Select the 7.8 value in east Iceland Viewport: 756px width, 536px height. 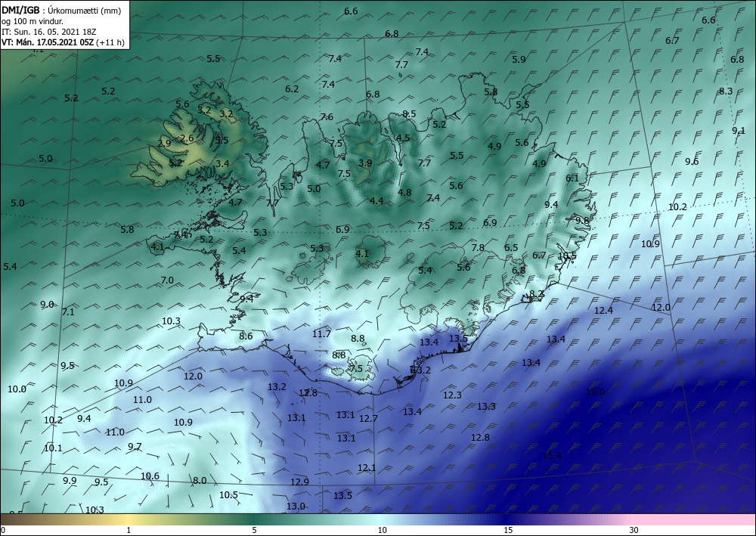477,248
